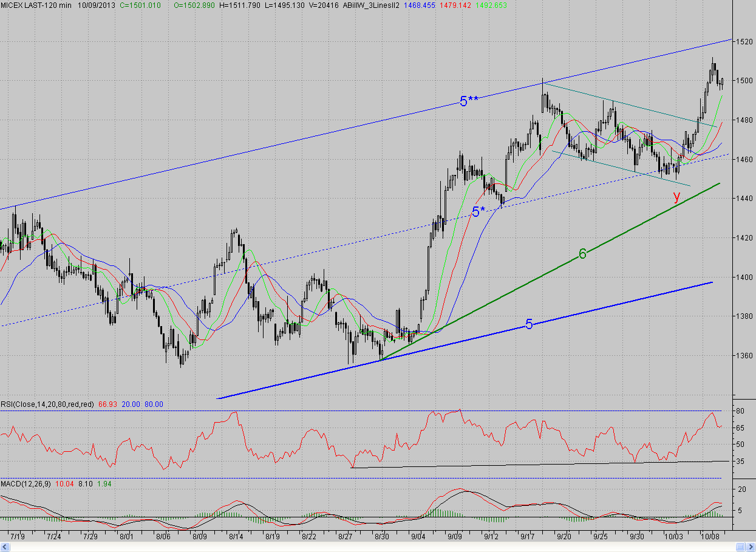The height and width of the screenshot is (552, 756).
Task: Select the MACD(12,26,9) indicator label
Action: click(x=27, y=484)
